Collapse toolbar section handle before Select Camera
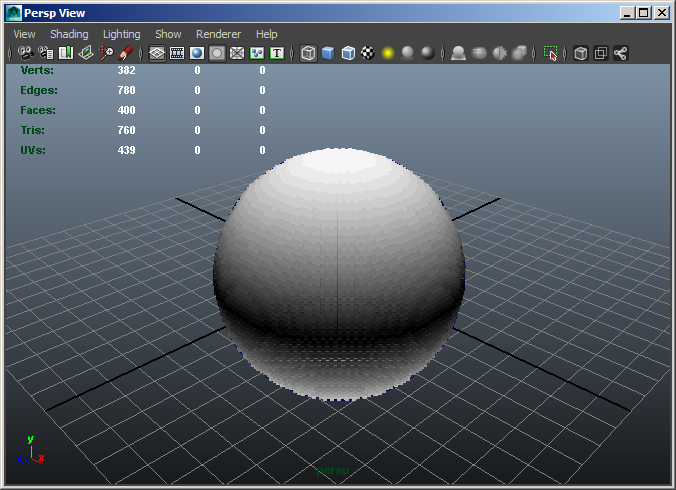Screen dimensions: 676x490 [9, 53]
